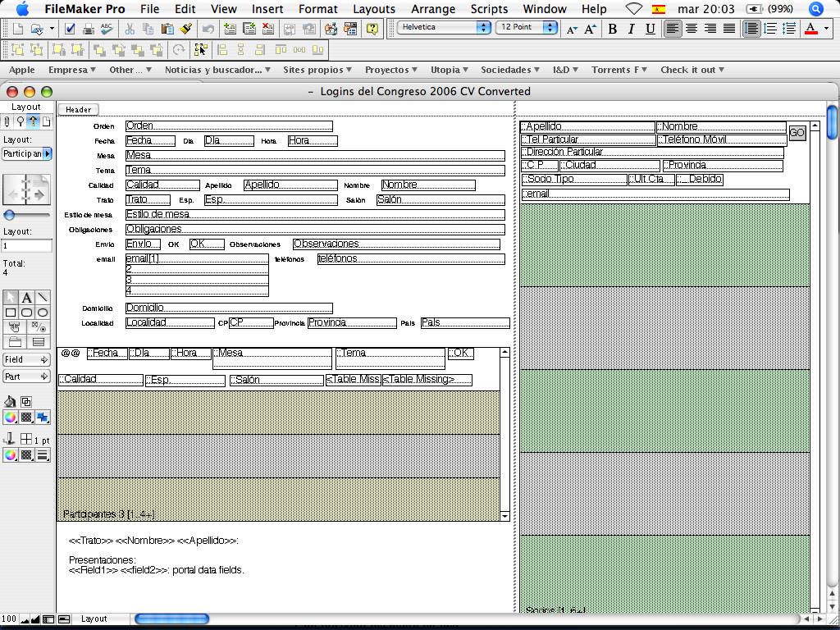Image resolution: width=840 pixels, height=630 pixels.
Task: Click the Print icon in the toolbar
Action: click(88, 29)
